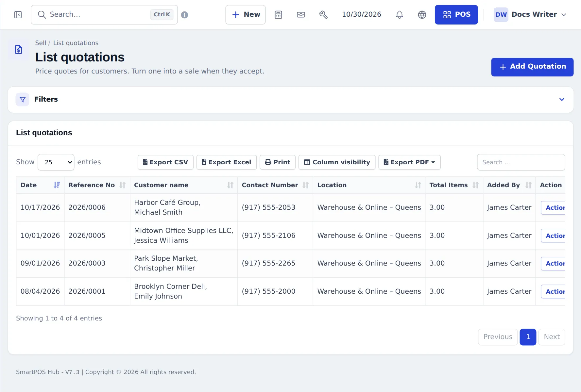Screen dimensions: 581x392
Task: Open Action menu for quotation 2026/0006
Action: click(553, 208)
